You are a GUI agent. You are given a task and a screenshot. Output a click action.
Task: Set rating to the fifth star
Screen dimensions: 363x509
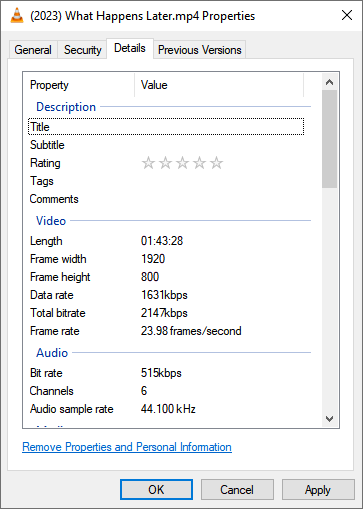point(216,163)
